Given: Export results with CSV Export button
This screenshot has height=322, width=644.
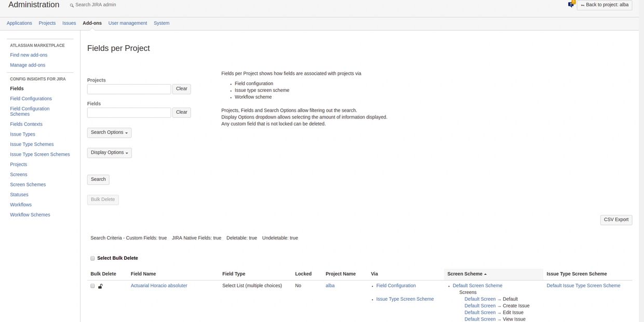Looking at the screenshot, I should (616, 220).
